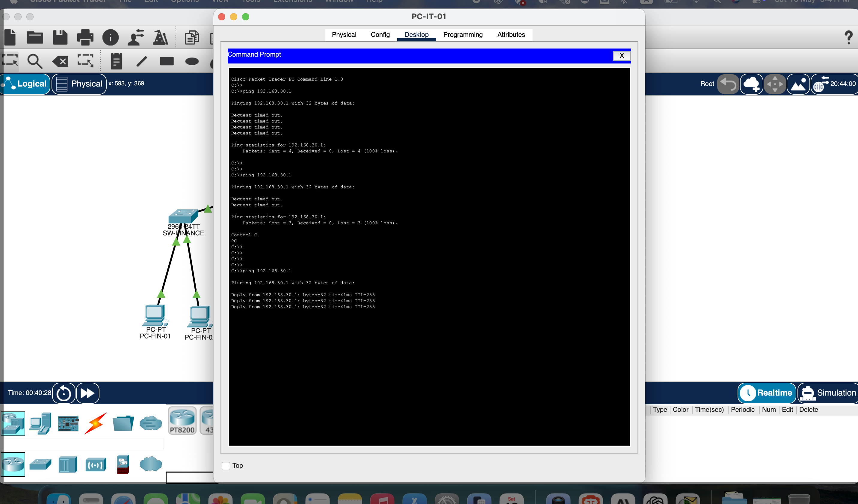Select Network Devices category icon

pos(13,424)
